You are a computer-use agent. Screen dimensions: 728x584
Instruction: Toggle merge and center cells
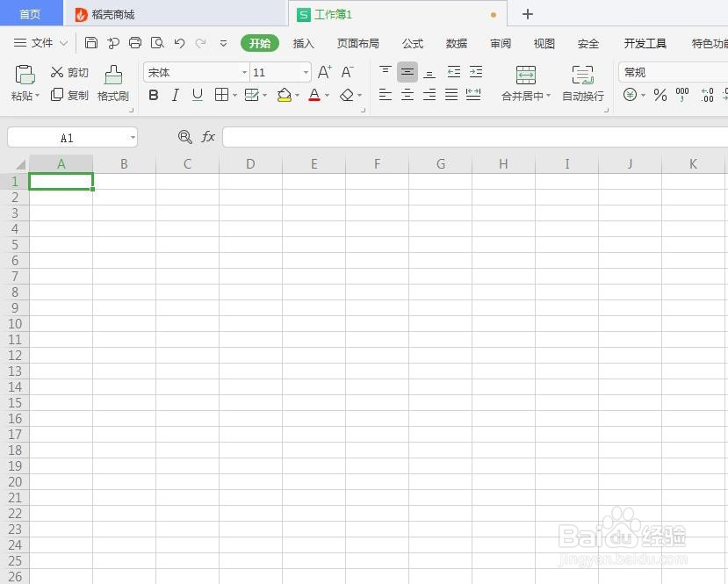tap(525, 83)
